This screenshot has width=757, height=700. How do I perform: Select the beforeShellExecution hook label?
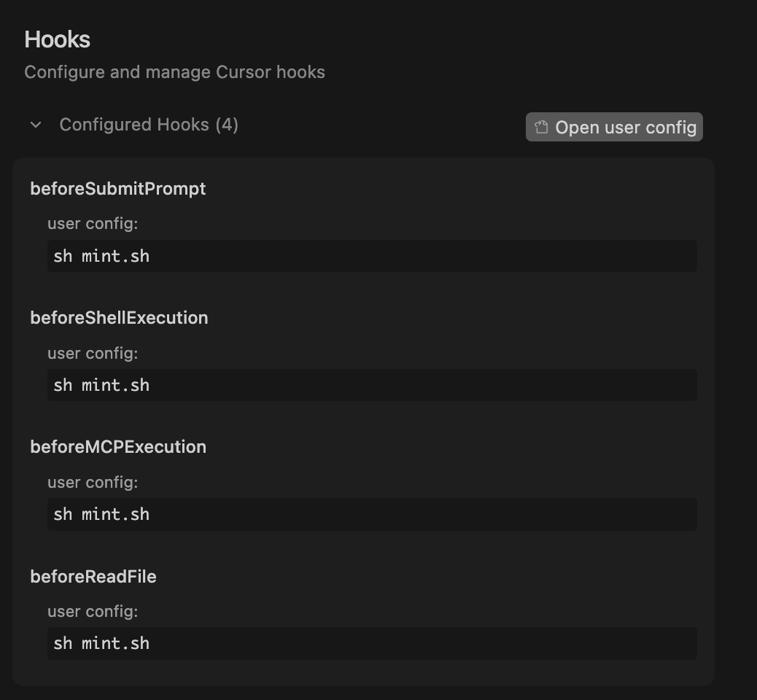tap(119, 318)
